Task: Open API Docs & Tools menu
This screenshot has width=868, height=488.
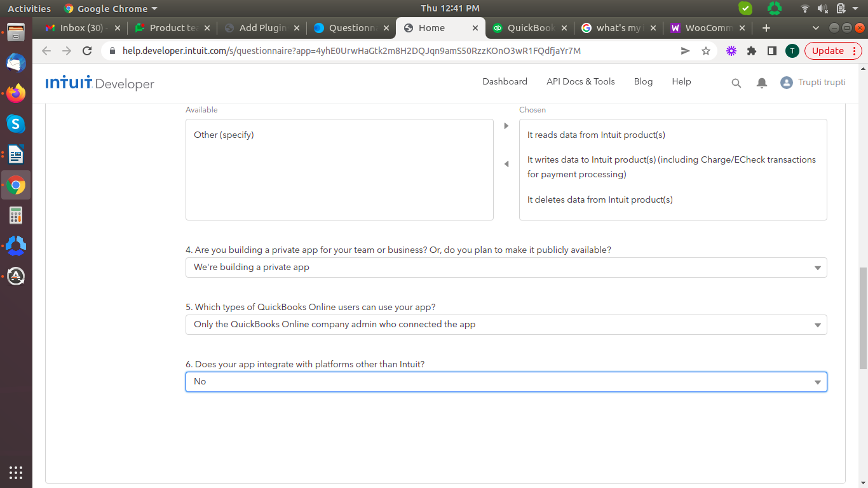Action: point(580,81)
